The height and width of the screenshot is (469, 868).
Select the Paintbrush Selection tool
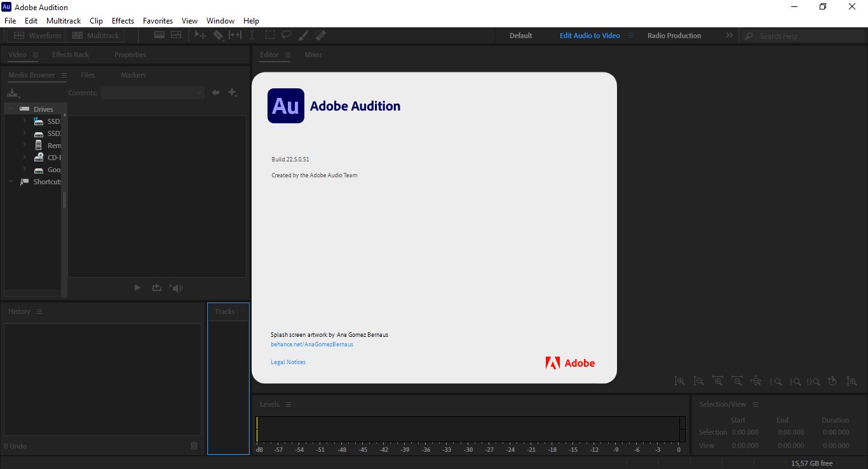pyautogui.click(x=304, y=36)
